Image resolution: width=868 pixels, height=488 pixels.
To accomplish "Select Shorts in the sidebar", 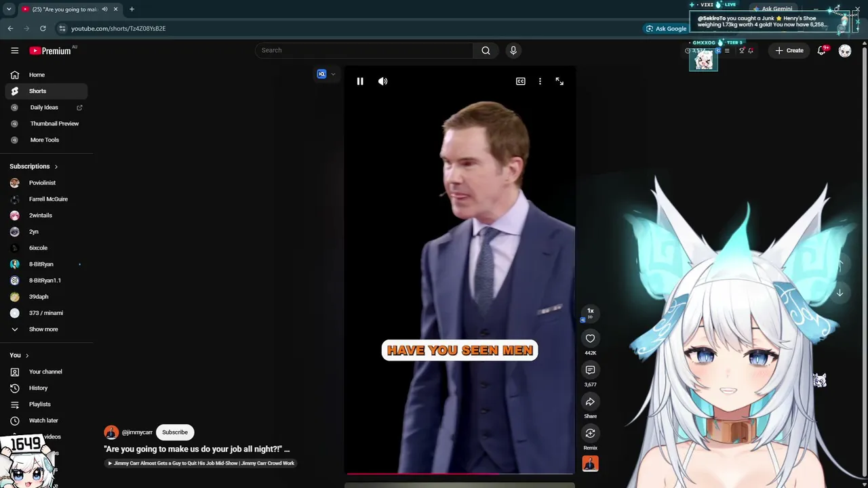I will click(x=46, y=91).
